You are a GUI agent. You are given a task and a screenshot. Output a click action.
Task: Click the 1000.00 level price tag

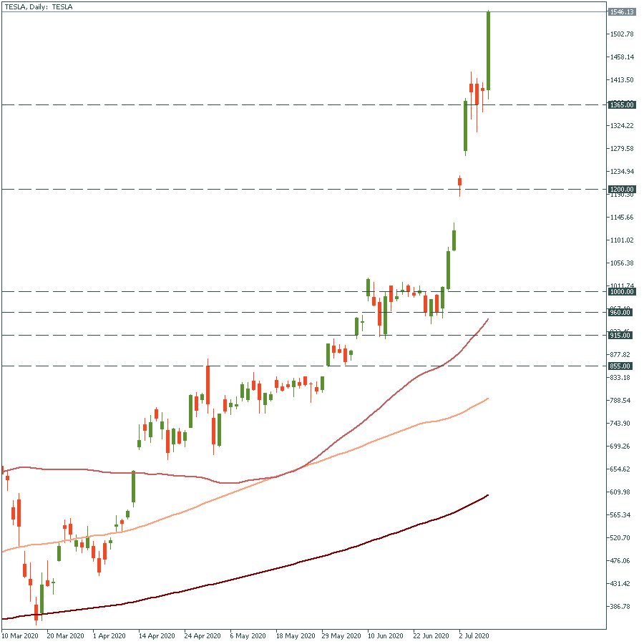pos(621,292)
